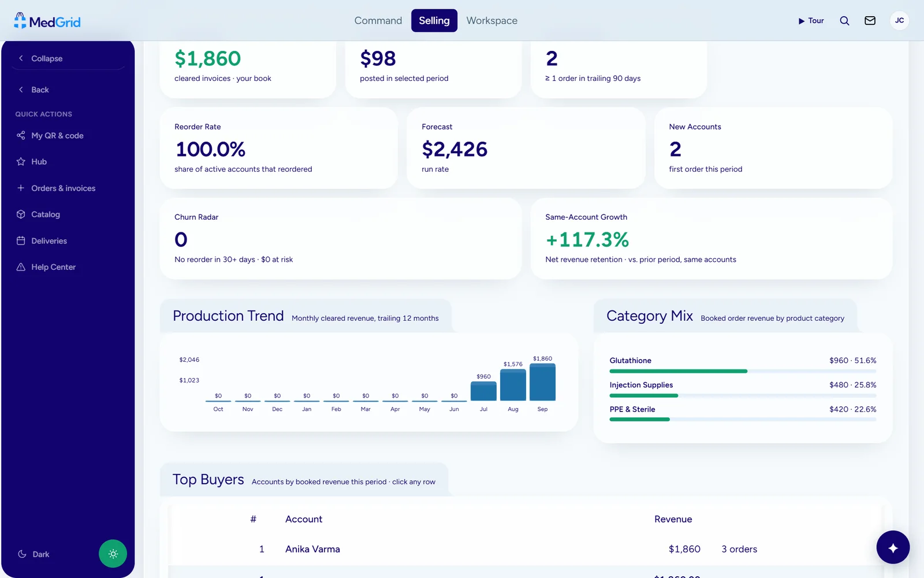Viewport: 924px width, 578px height.
Task: Click the calendar icon beside Deliveries
Action: 21,240
